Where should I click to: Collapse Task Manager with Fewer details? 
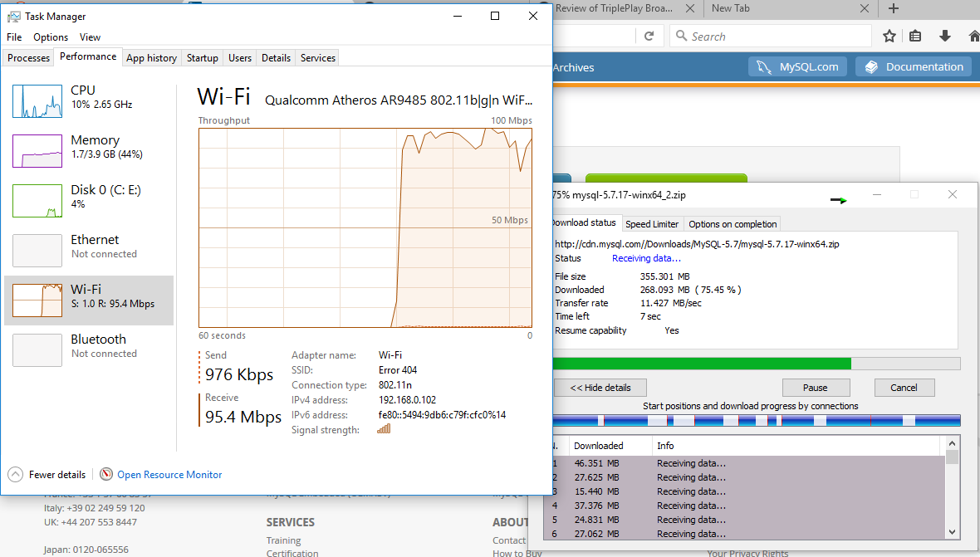pos(47,475)
